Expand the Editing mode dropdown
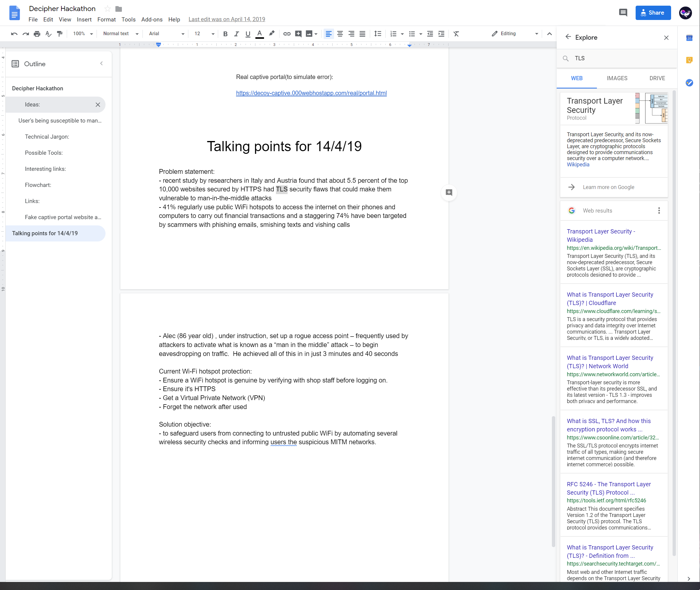The image size is (700, 590). point(515,34)
